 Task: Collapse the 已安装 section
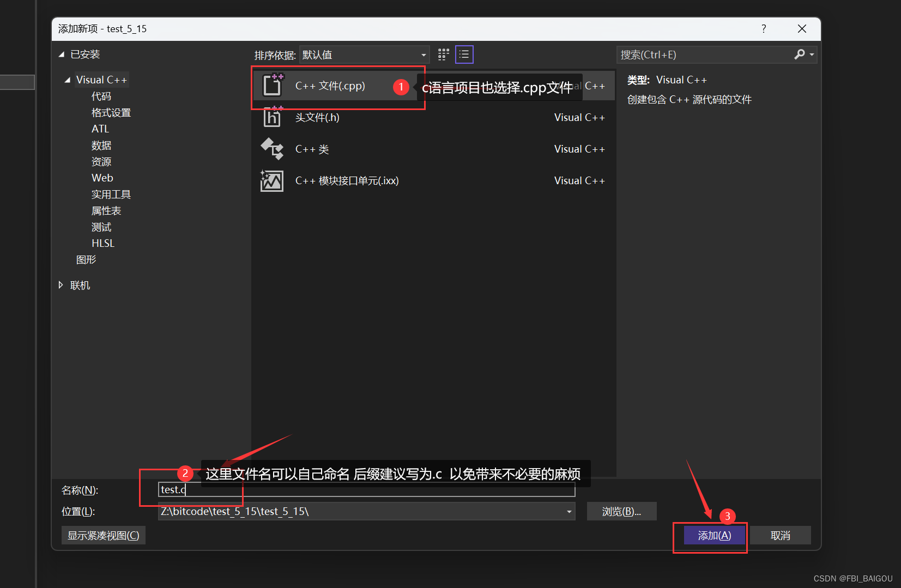click(61, 54)
